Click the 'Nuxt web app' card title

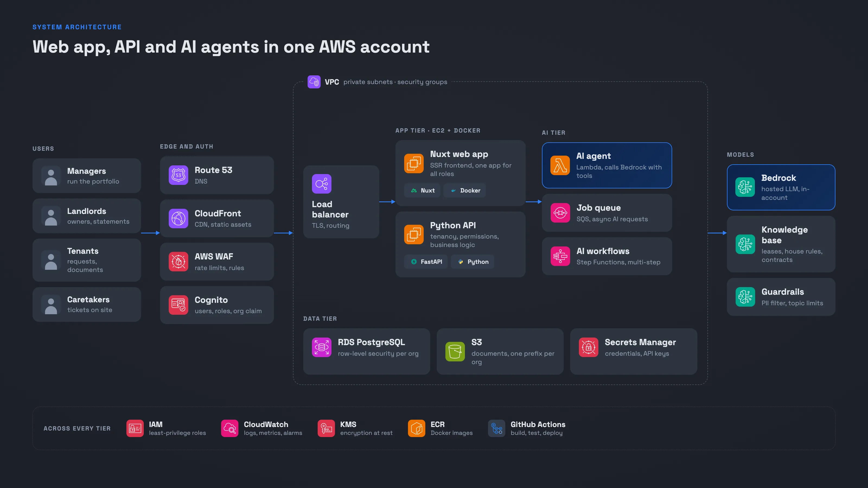coord(459,154)
